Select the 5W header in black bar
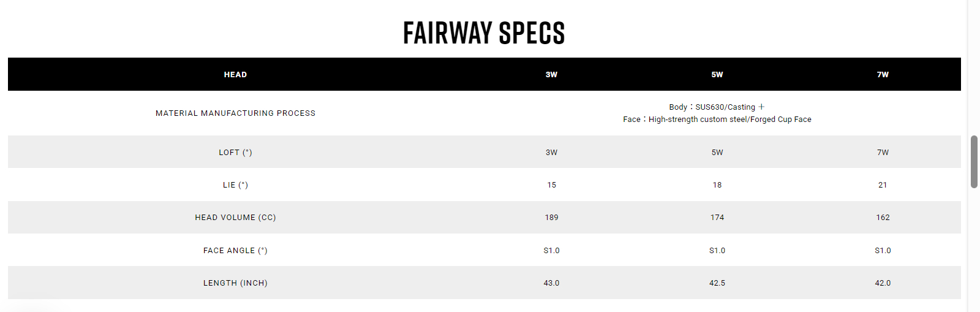Viewport: 980px width, 312px height. coord(717,75)
